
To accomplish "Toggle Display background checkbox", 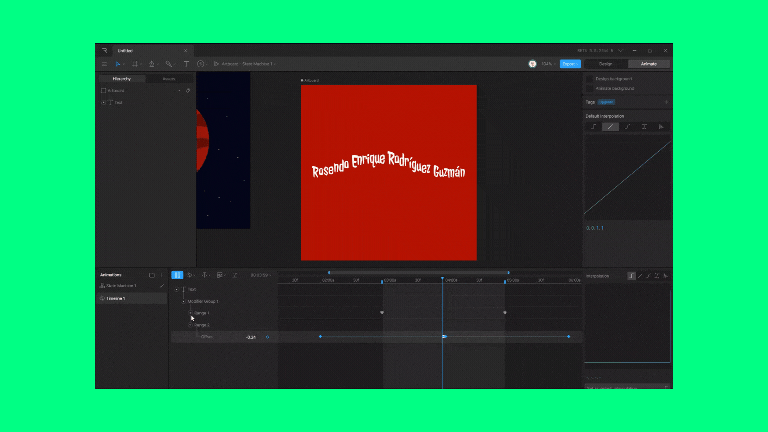I will tap(589, 78).
